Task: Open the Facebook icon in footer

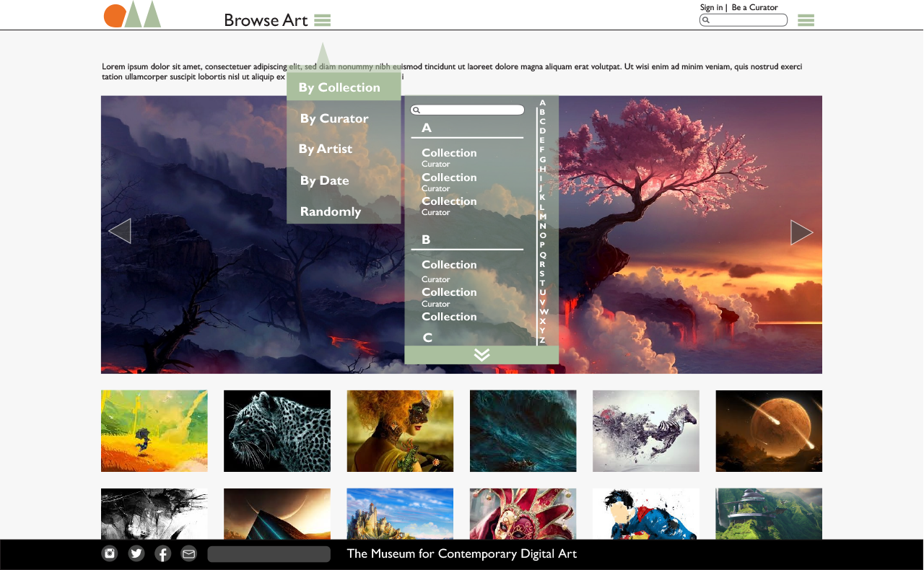Action: point(163,553)
